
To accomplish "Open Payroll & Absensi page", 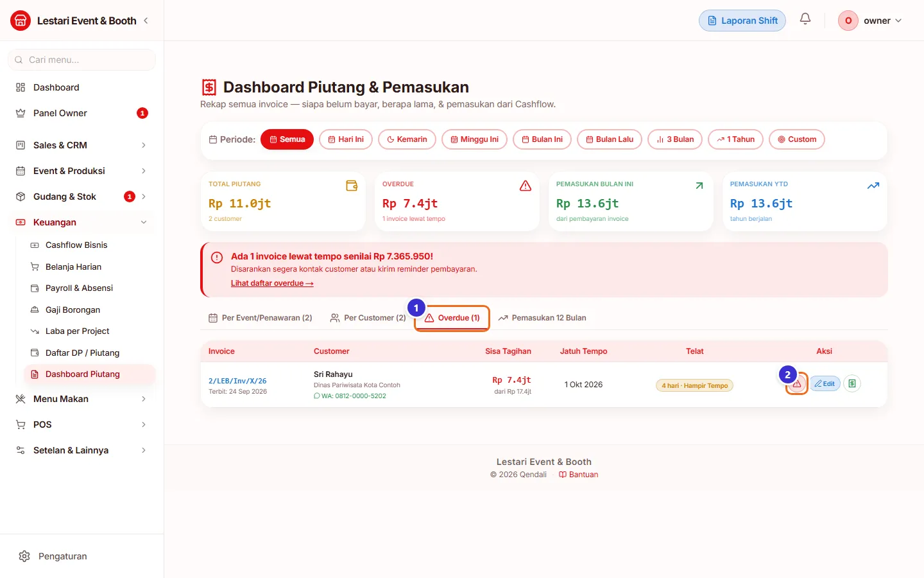I will pyautogui.click(x=90, y=288).
